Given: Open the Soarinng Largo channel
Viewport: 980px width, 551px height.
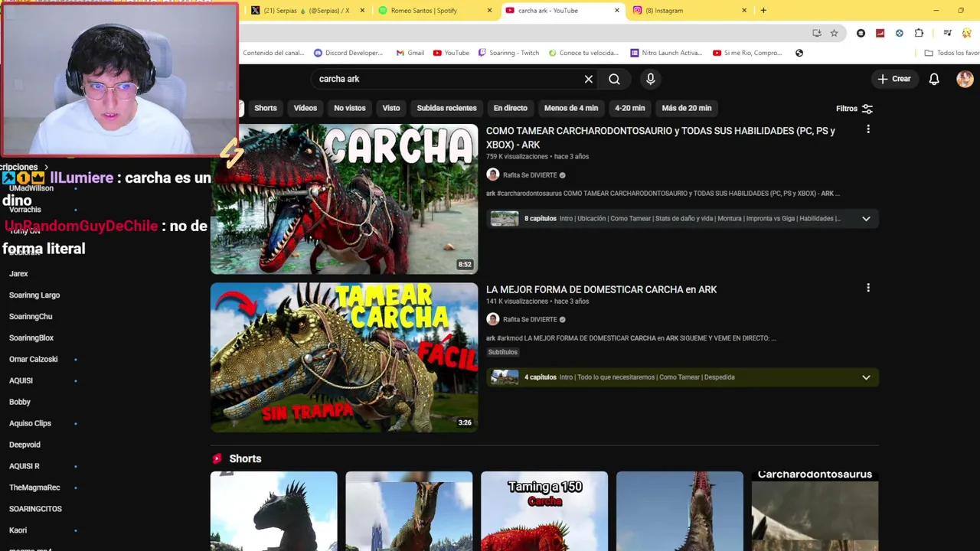Looking at the screenshot, I should click(34, 295).
